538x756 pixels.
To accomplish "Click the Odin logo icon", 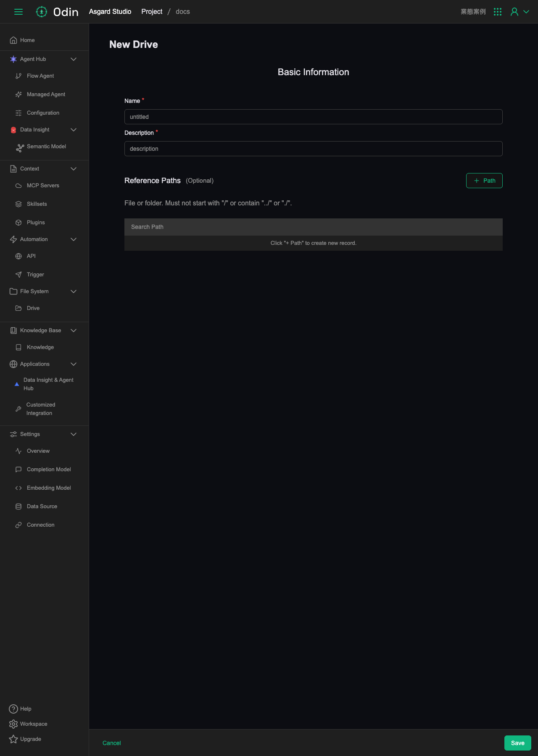I will (x=41, y=12).
